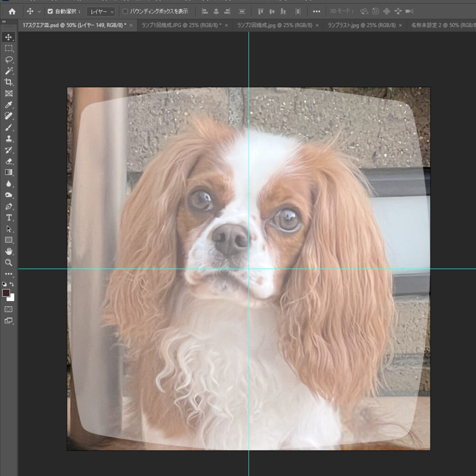This screenshot has width=476, height=476.
Task: Expand the Move tool preset dropdown arrow
Action: tap(39, 12)
